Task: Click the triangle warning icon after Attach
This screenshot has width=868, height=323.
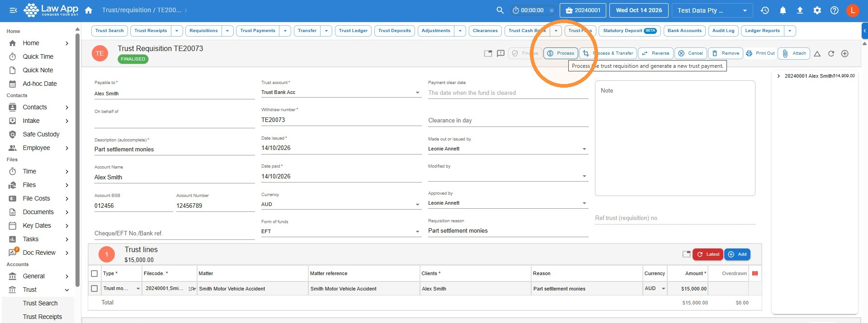Action: point(817,54)
